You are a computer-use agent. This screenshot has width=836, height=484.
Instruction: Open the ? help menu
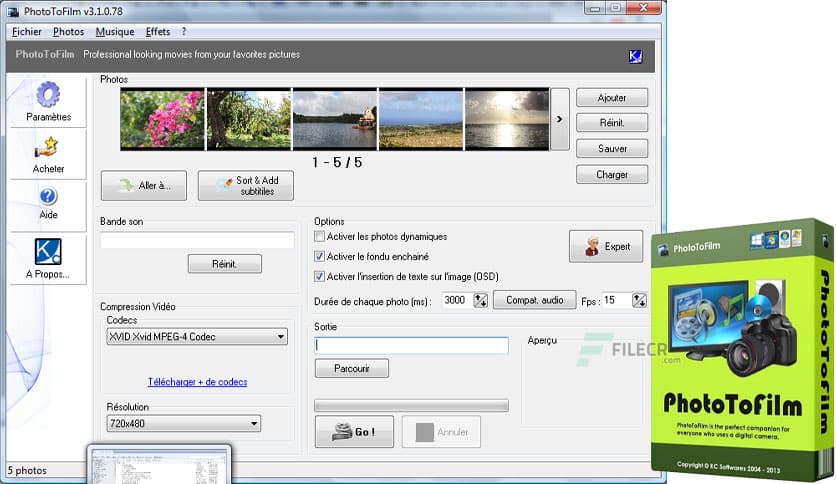(184, 31)
